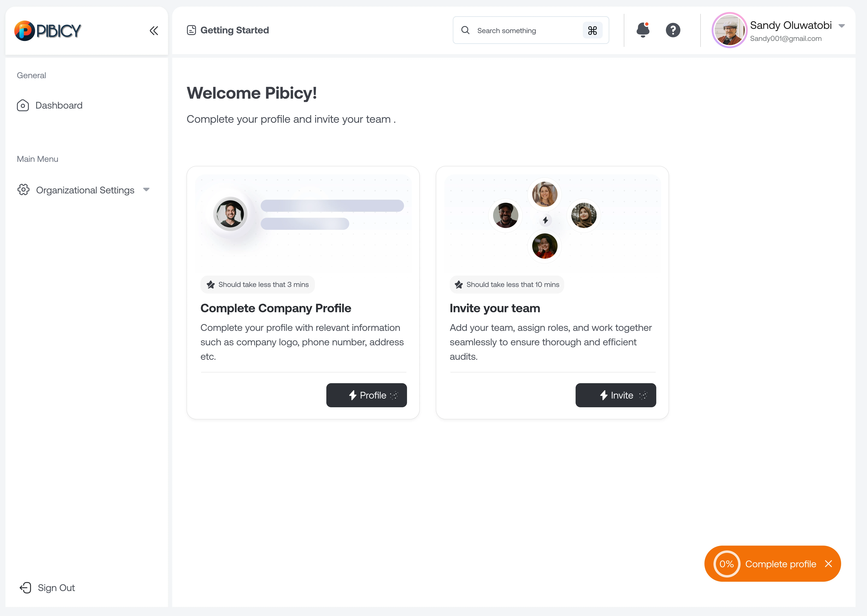867x616 pixels.
Task: Click the Organizational Settings gear icon
Action: pos(23,190)
